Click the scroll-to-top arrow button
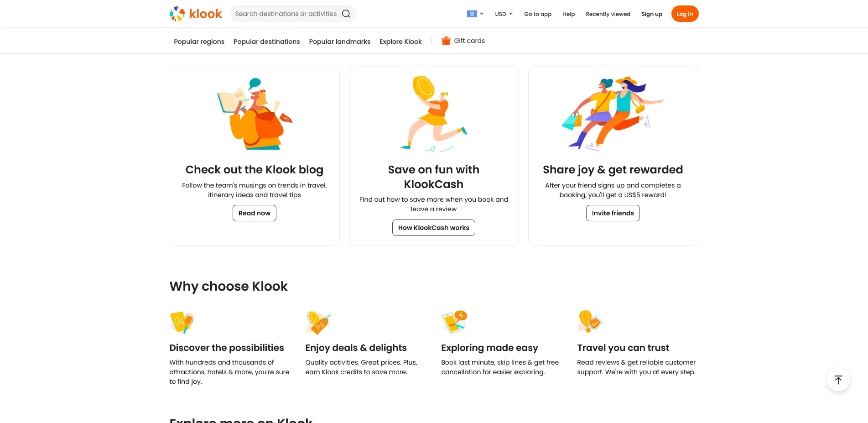The height and width of the screenshot is (423, 868). [x=838, y=380]
